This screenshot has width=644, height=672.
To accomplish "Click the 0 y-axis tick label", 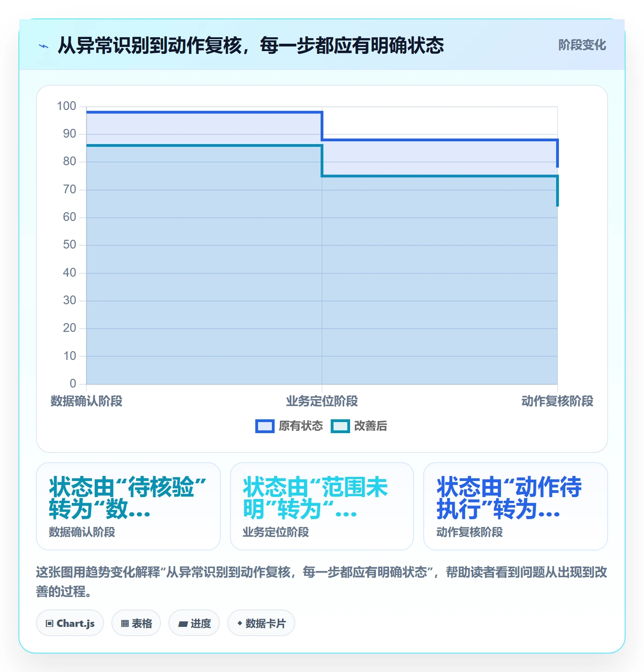I will click(x=73, y=384).
